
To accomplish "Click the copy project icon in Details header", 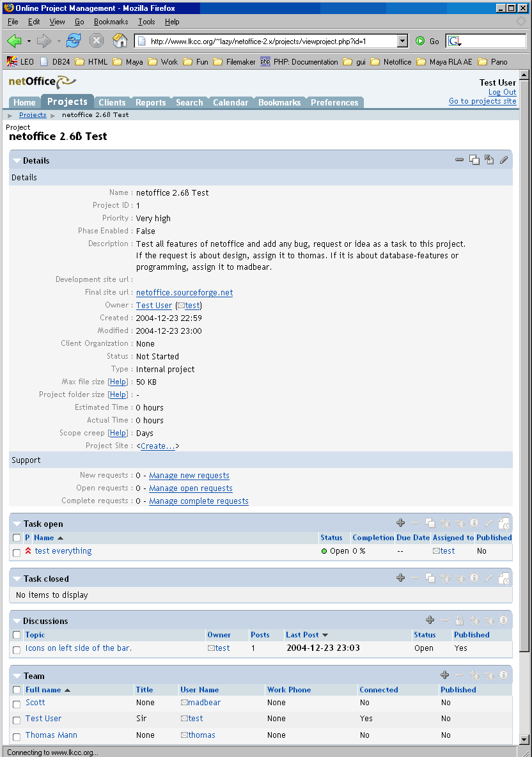I will tap(474, 160).
